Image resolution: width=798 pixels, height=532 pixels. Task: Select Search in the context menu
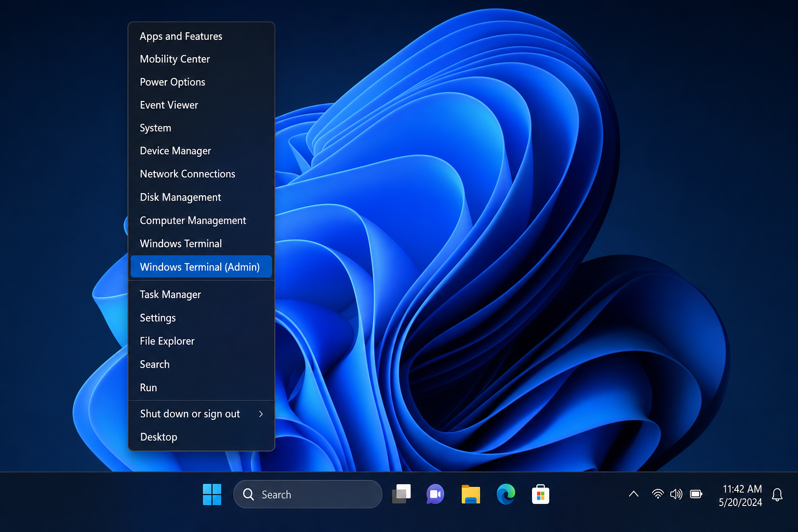coord(201,364)
